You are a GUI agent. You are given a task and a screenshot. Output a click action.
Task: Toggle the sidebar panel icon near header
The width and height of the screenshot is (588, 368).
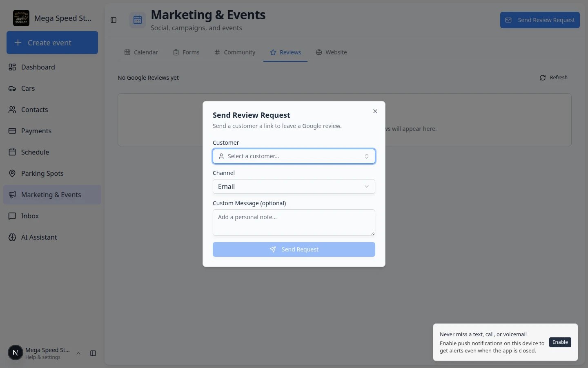coord(114,20)
